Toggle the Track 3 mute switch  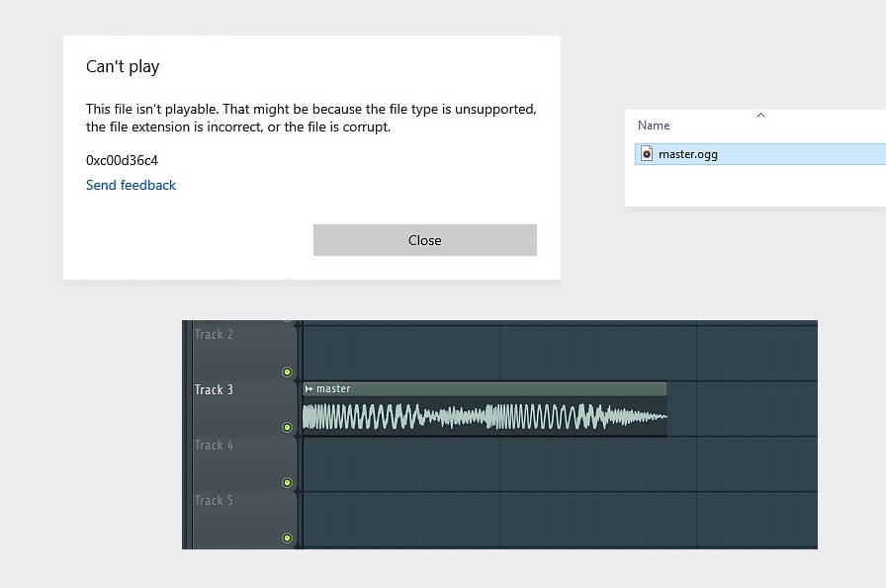287,427
